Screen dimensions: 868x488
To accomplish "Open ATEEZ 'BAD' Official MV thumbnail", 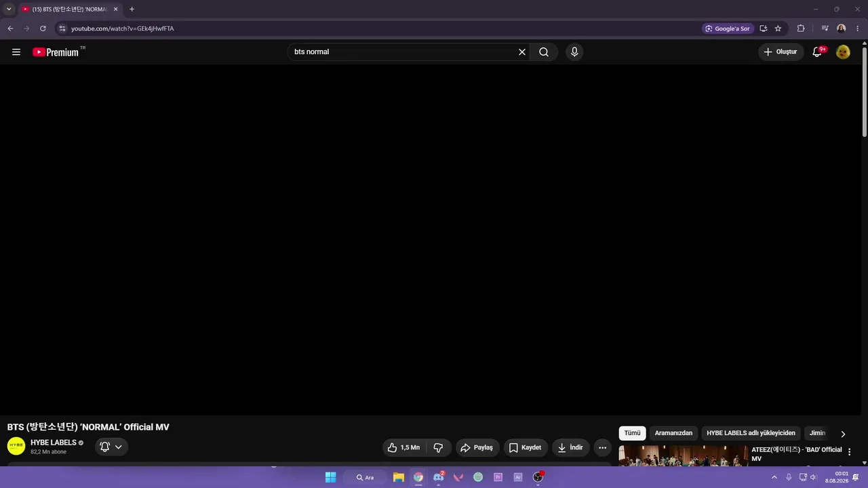I will [683, 455].
